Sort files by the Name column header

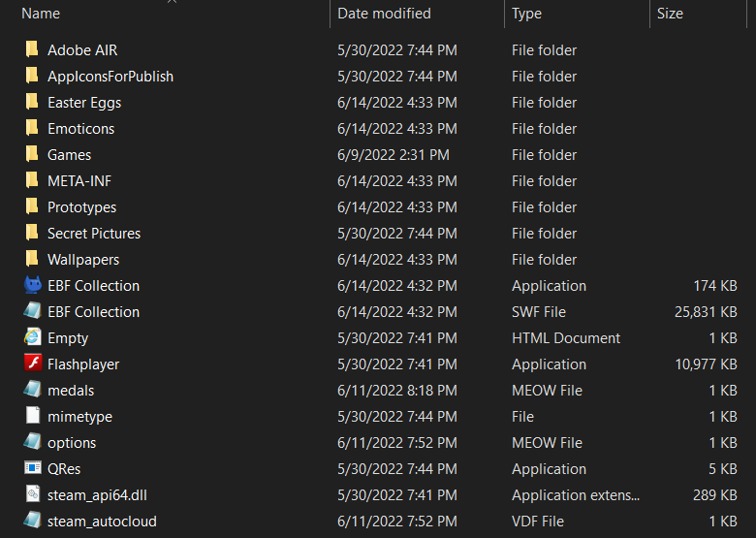41,14
